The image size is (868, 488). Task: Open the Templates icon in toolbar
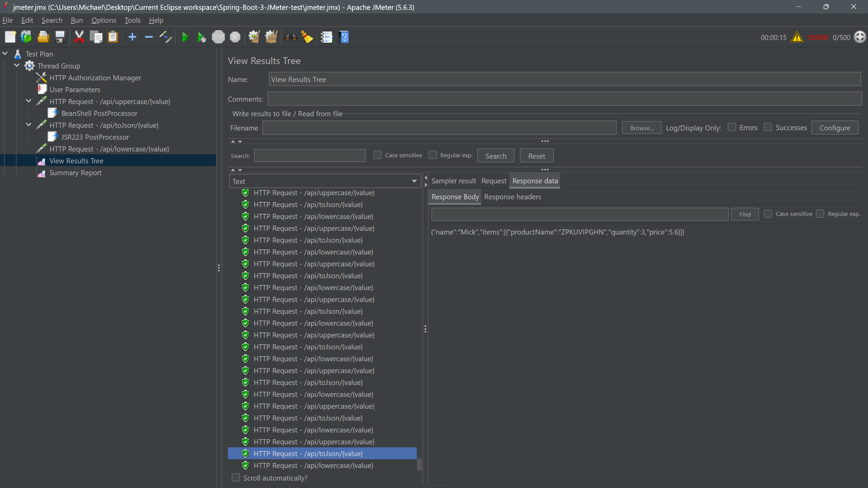pyautogui.click(x=26, y=37)
